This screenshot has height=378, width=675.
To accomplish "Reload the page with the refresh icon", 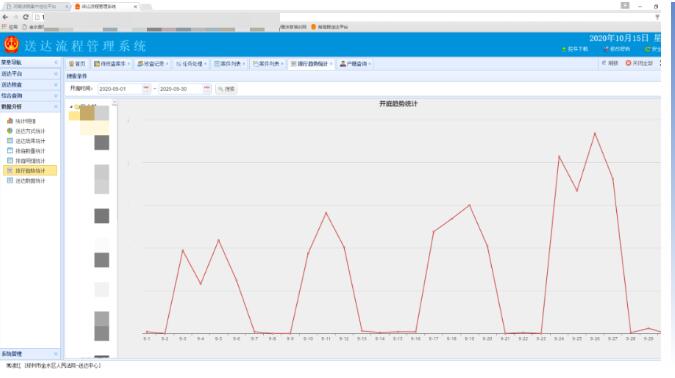I will (26, 17).
